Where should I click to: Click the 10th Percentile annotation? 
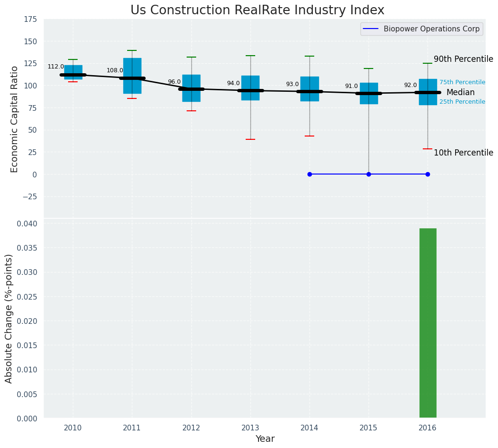coord(463,153)
